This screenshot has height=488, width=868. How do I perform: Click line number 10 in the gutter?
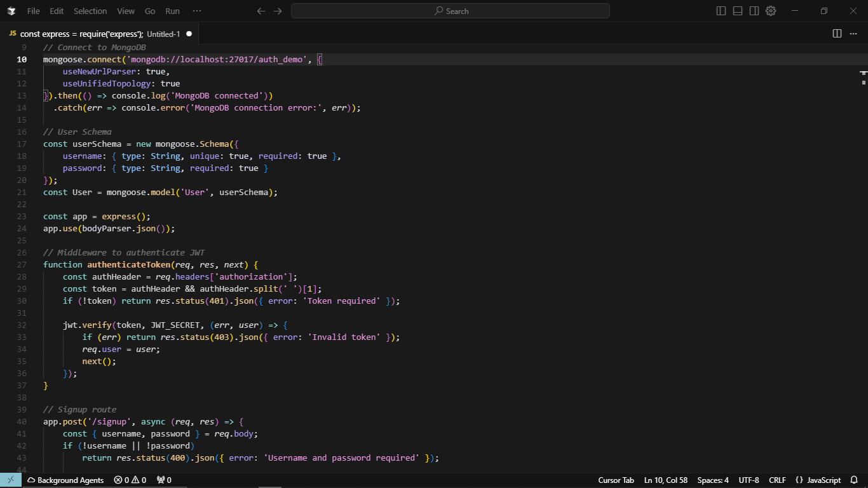pyautogui.click(x=22, y=59)
